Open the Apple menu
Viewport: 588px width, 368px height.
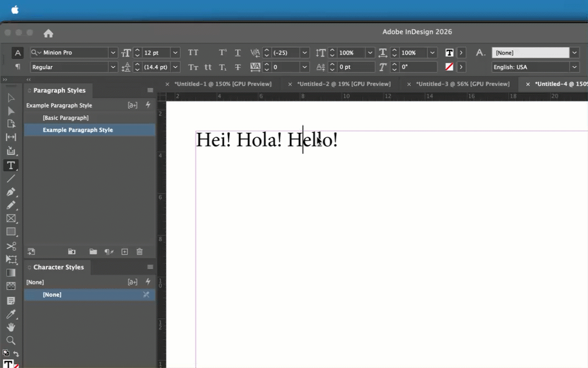(15, 10)
